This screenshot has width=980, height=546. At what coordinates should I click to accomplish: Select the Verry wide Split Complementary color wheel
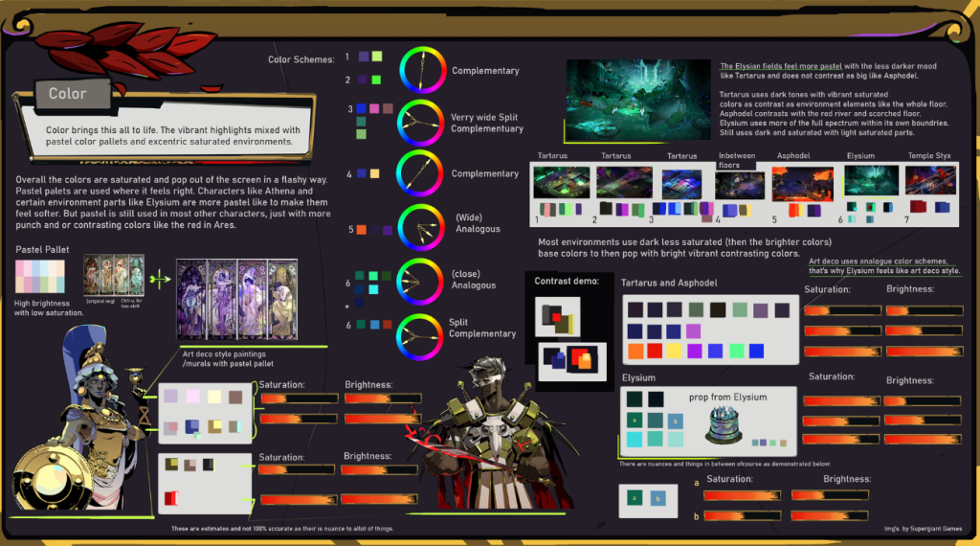(421, 123)
